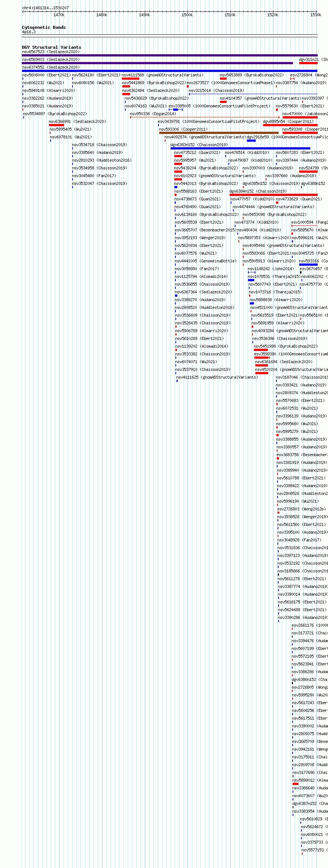Click nsv3534718 (Chaisson2019) label
Image resolution: width=328 pixels, height=868 pixels.
coord(100,145)
